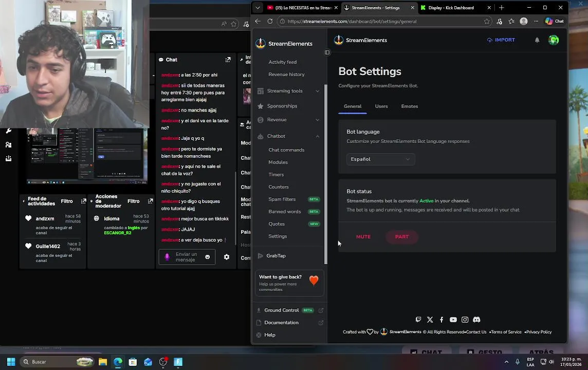
Task: Open browser settings and more menu
Action: (536, 22)
